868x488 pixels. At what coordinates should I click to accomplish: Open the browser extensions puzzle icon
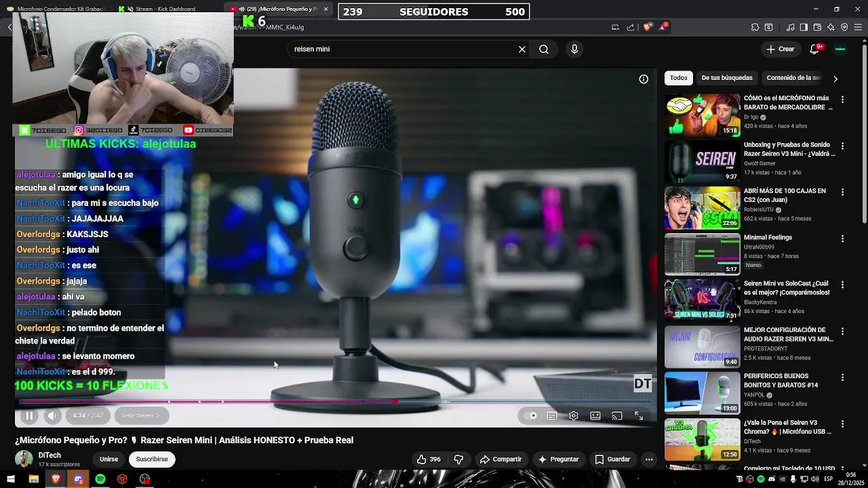tap(755, 27)
